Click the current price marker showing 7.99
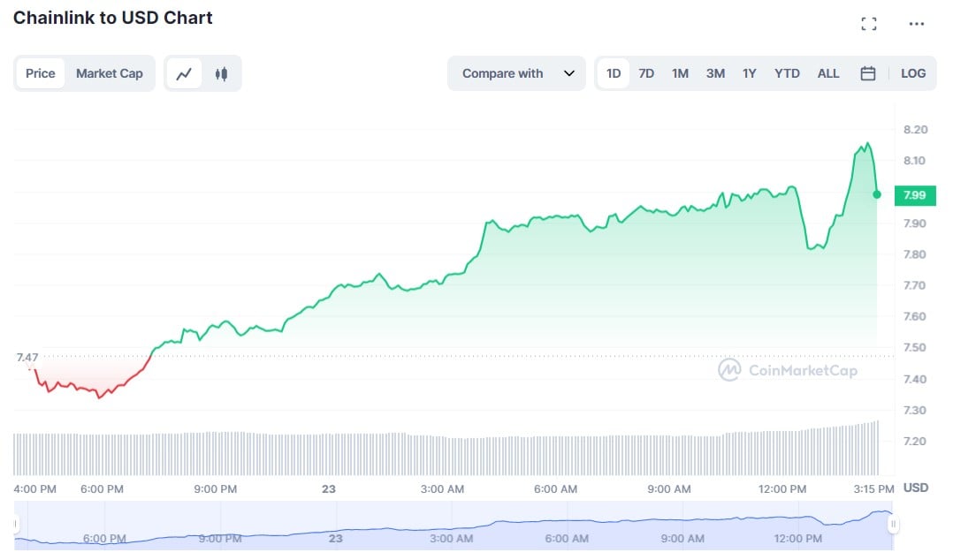 (915, 195)
